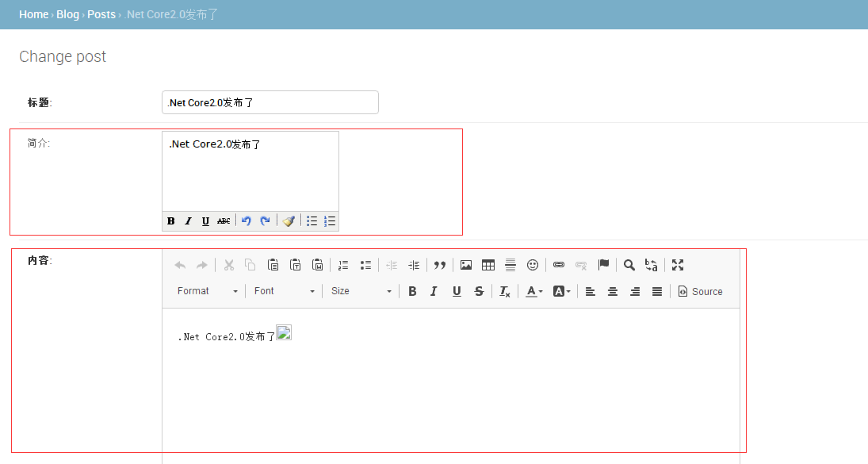Go to Posts breadcrumb link
This screenshot has height=464, width=868.
tap(101, 14)
